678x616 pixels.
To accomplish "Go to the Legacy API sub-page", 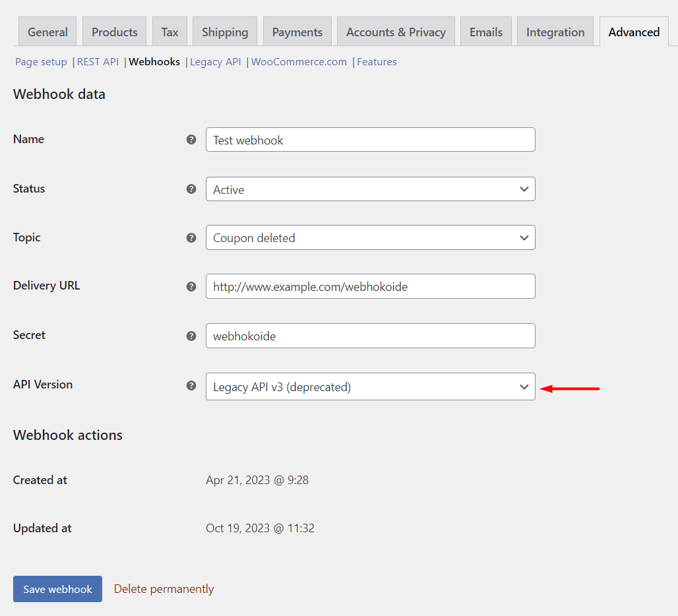I will pyautogui.click(x=215, y=62).
